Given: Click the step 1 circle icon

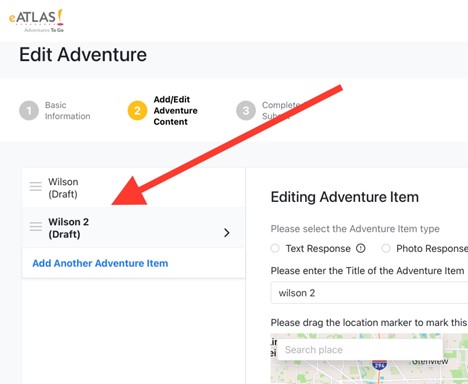Looking at the screenshot, I should click(29, 110).
